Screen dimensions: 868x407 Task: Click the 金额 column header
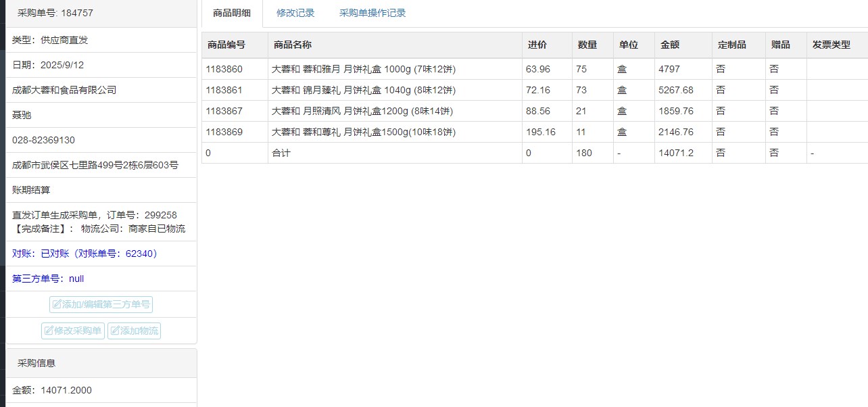(670, 45)
